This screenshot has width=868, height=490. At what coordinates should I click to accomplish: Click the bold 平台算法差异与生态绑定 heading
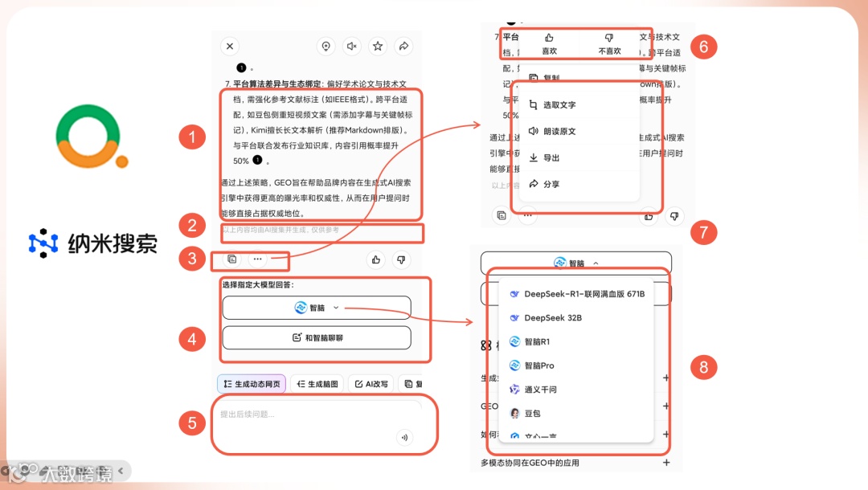pos(276,84)
